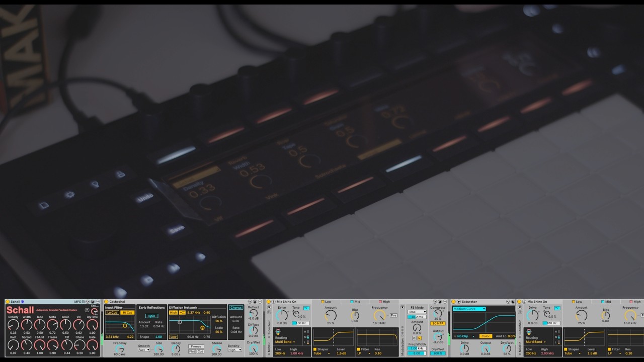Open FB Mode Time dropdown
This screenshot has width=644, height=362.
(417, 312)
